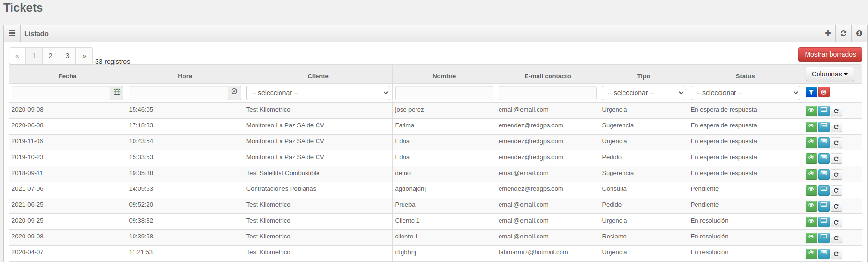The height and width of the screenshot is (262, 868).
Task: Open the Tipo filter dropdown
Action: point(644,93)
